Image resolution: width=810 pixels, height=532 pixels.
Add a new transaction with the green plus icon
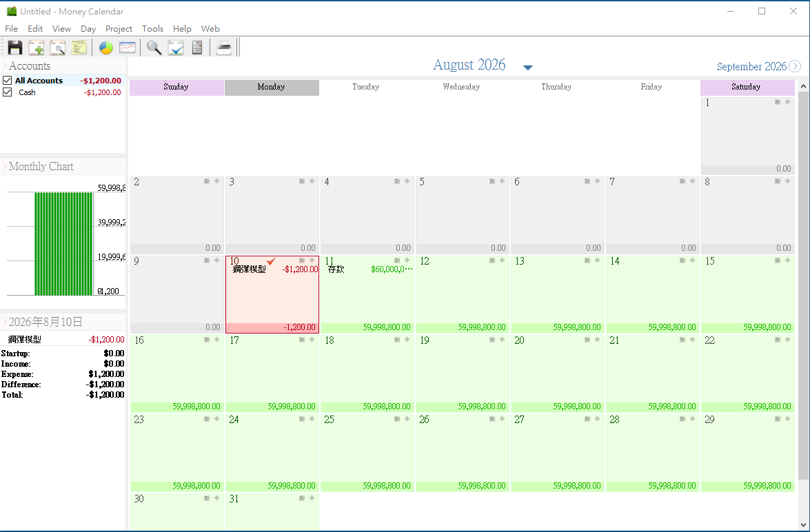click(x=36, y=48)
